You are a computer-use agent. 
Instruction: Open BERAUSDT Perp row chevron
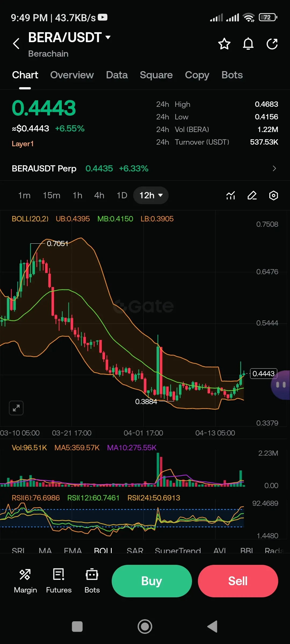(274, 169)
